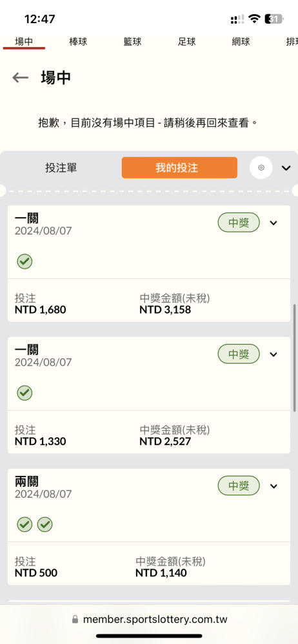The height and width of the screenshot is (644, 298).
Task: Expand the 兩關 bet details
Action: (x=273, y=486)
